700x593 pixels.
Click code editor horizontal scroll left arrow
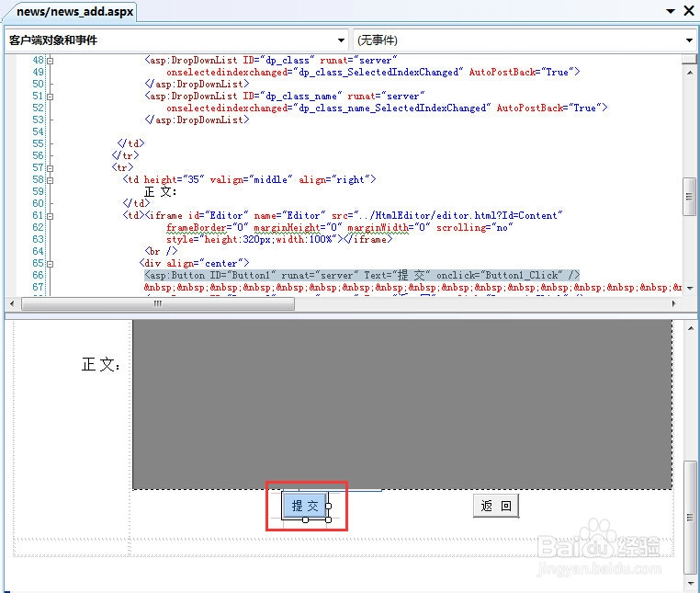coord(12,304)
